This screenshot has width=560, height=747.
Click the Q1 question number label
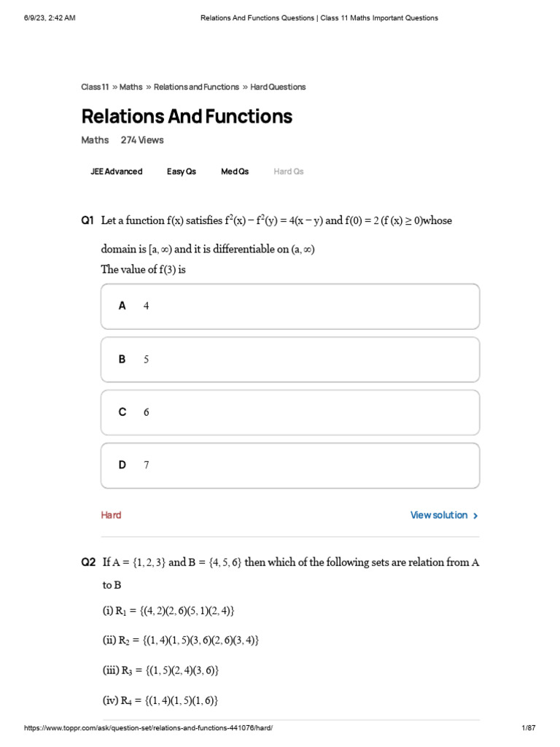88,220
